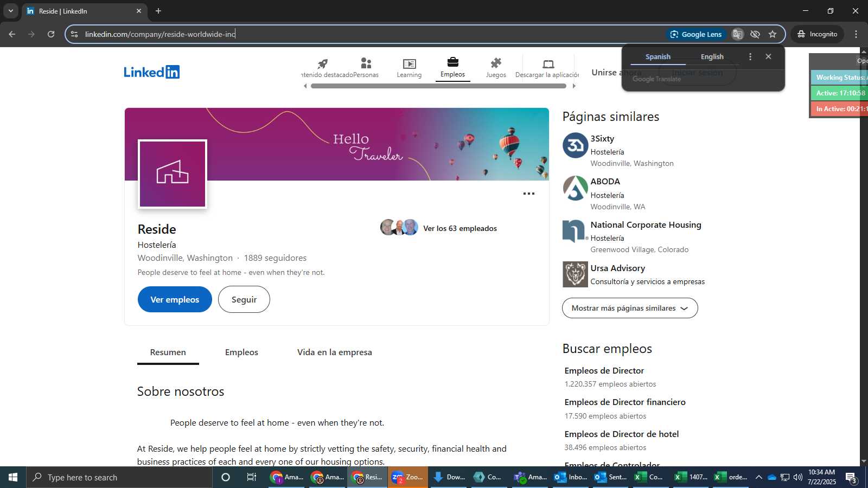Screen dimensions: 868x488
Task: Go back with the browser back arrow
Action: [12, 34]
